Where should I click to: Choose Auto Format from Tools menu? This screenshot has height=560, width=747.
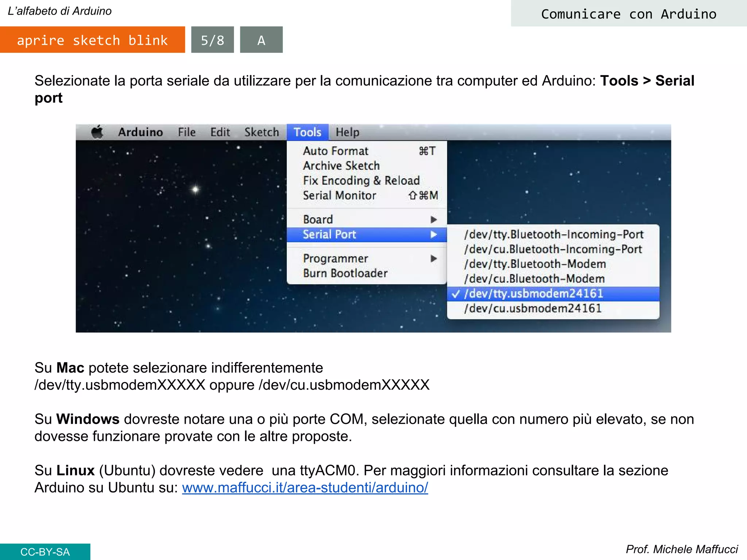(367, 151)
